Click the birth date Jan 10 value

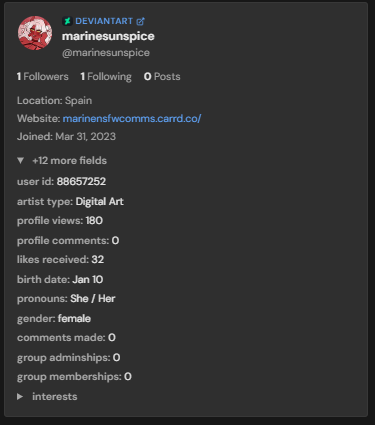point(88,279)
